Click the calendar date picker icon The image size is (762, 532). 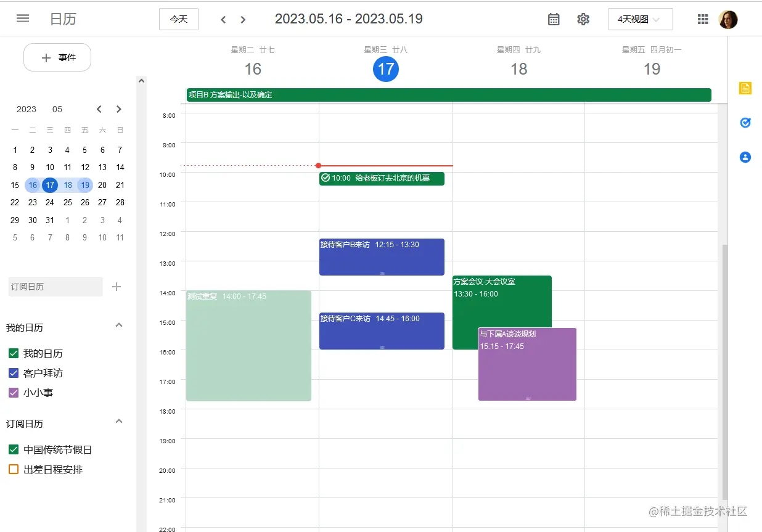coord(553,19)
